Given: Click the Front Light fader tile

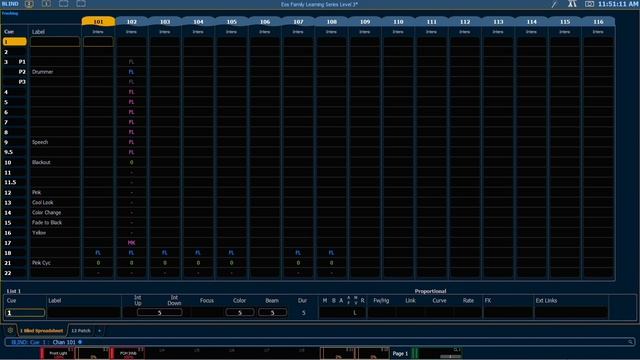Looking at the screenshot, I should click(58, 353).
